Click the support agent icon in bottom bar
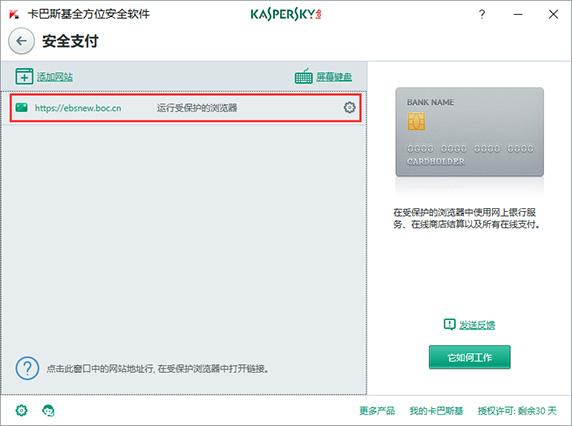This screenshot has width=572, height=426. click(x=49, y=410)
